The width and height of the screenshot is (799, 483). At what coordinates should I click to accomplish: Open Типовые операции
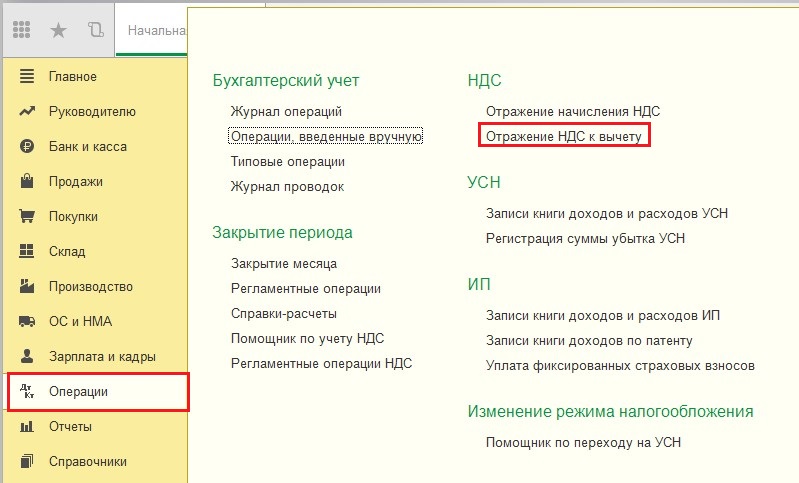[x=288, y=162]
